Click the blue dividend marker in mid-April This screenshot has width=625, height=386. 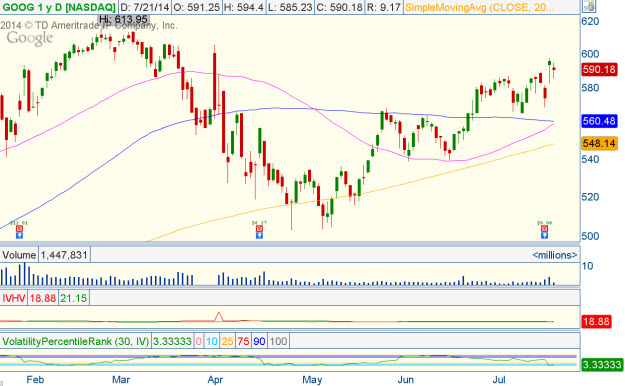tap(259, 235)
